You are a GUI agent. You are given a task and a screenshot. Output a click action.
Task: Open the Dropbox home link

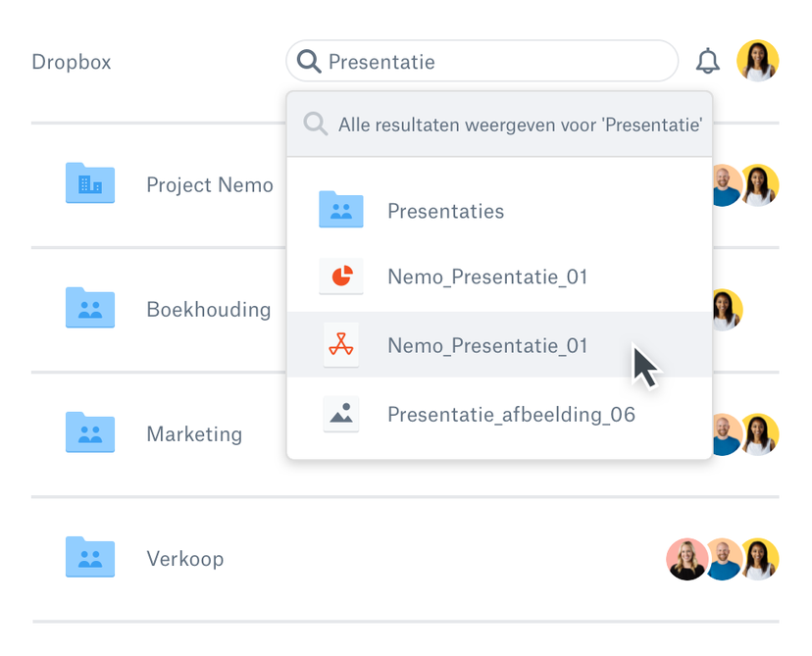tap(71, 61)
